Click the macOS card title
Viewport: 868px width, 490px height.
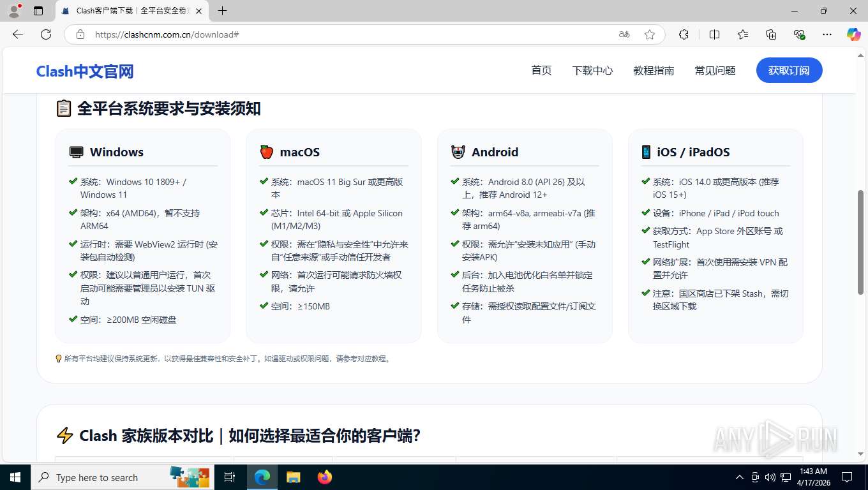pyautogui.click(x=300, y=152)
